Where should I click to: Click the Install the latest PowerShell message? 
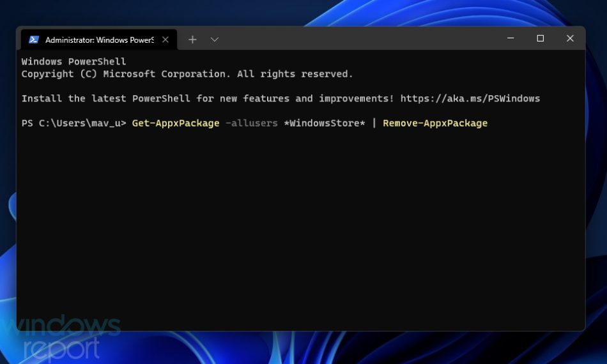(208, 98)
